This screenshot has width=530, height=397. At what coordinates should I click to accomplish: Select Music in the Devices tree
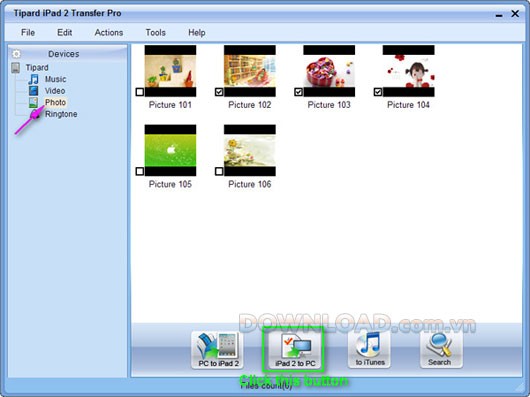[x=55, y=79]
